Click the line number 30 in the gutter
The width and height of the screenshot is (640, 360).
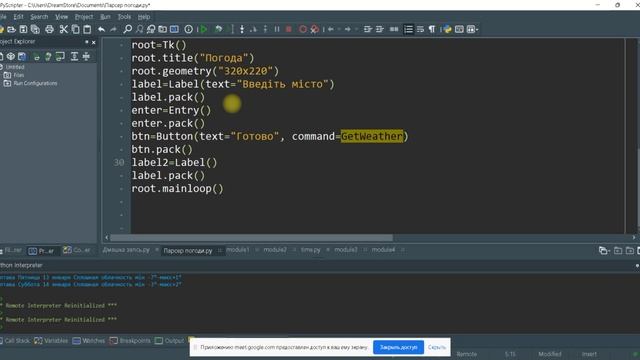coord(119,162)
